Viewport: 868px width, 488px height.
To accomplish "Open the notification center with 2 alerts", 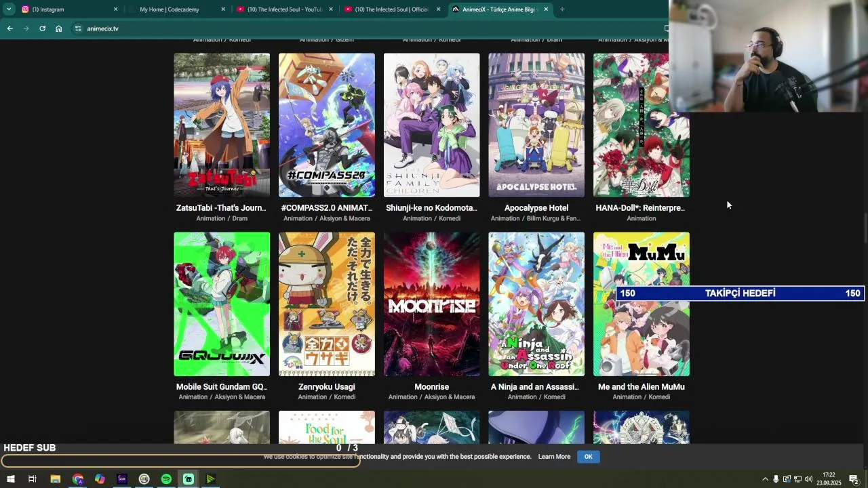I will click(854, 479).
